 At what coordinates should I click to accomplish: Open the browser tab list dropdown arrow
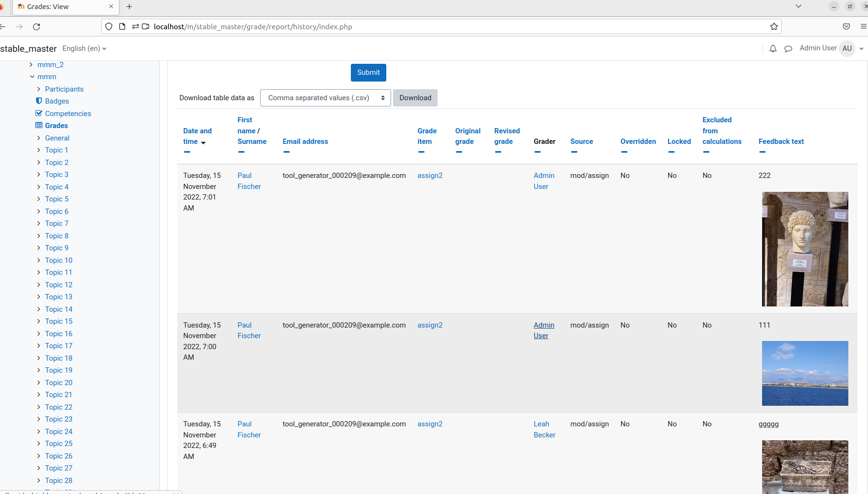point(799,6)
